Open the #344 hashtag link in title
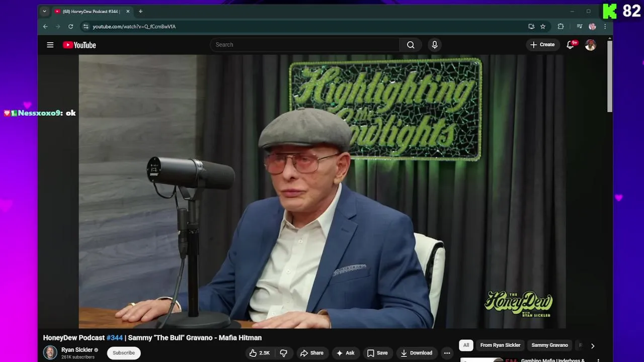Screen dimensions: 644x362 115,338
